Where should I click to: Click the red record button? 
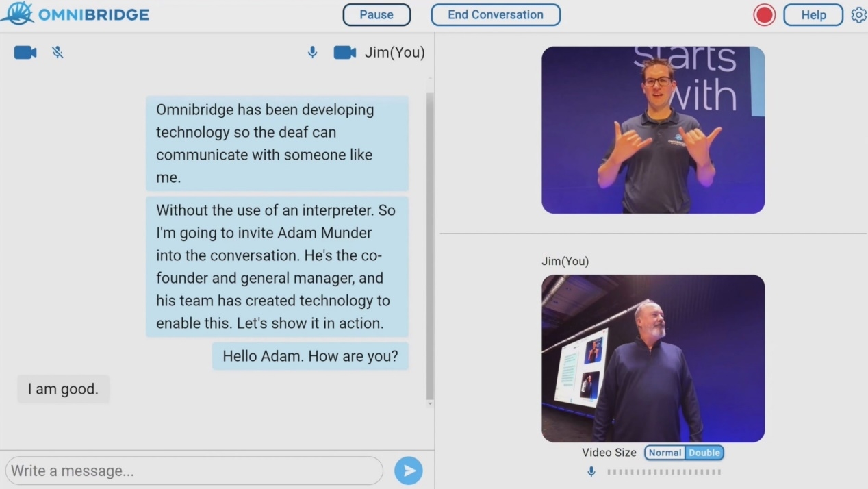click(764, 15)
